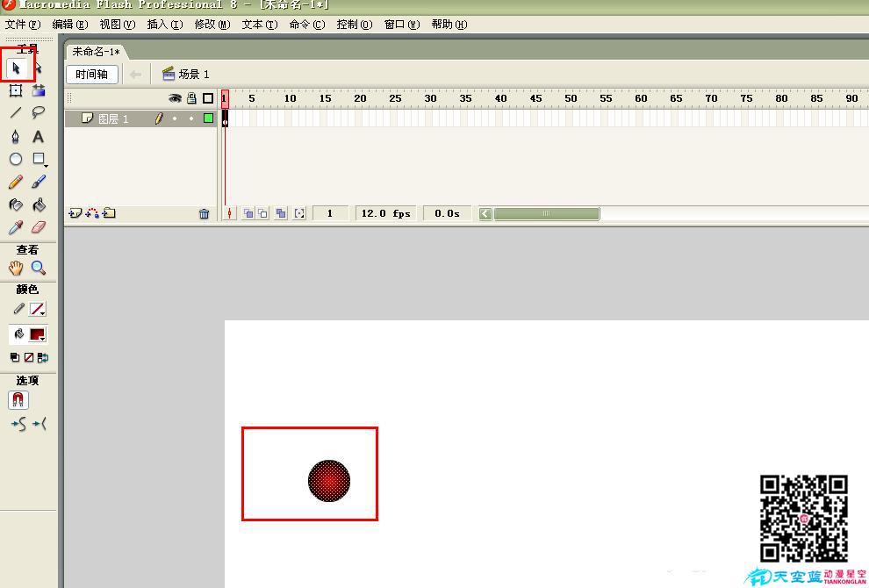The image size is (869, 588).
Task: Select the Zoom magnifier tool
Action: click(39, 269)
